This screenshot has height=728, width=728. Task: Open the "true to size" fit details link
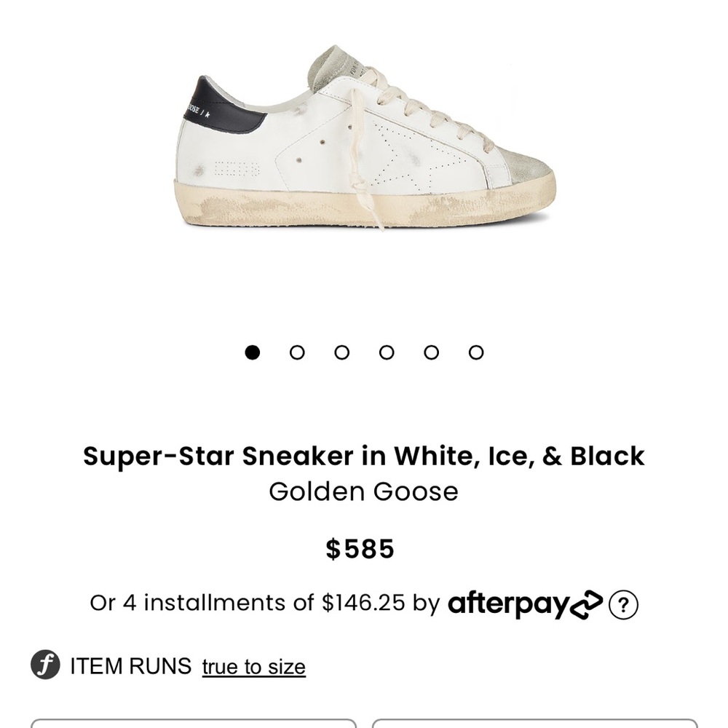tap(253, 666)
